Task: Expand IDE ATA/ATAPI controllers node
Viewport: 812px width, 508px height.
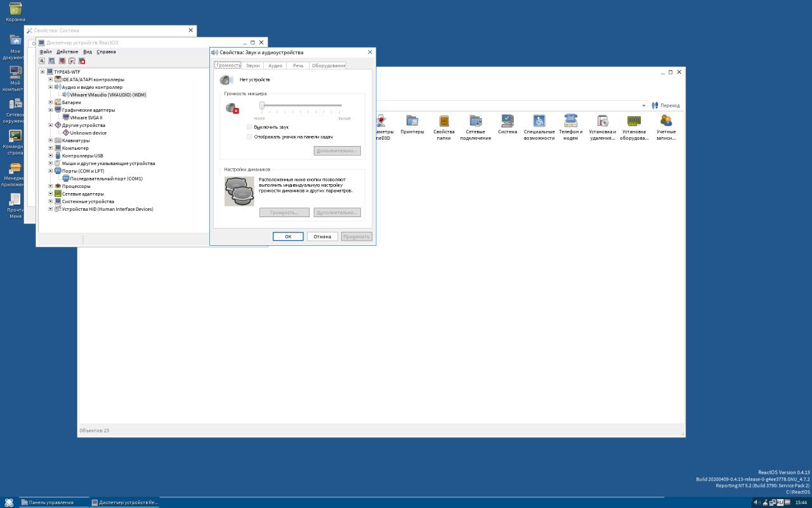Action: coord(51,79)
